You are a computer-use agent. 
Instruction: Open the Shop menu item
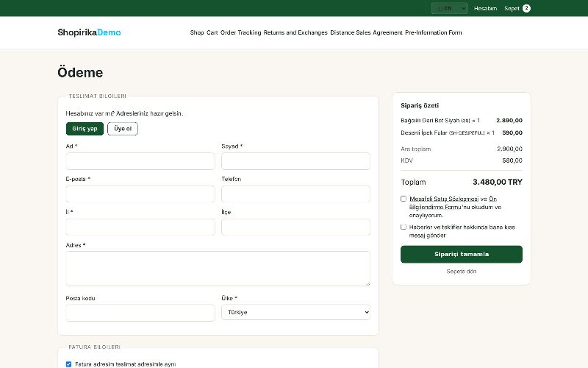coord(197,32)
